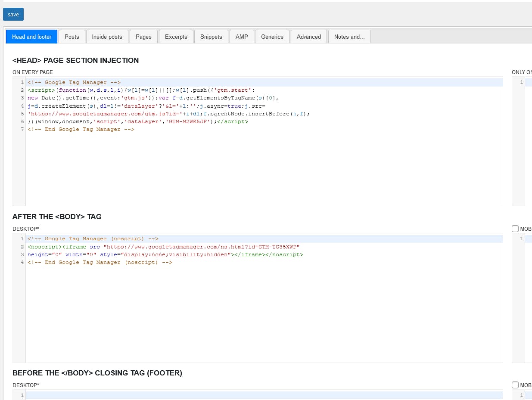Click the '<HEAD> PAGE SECTION INJECTION' heading

pos(76,60)
